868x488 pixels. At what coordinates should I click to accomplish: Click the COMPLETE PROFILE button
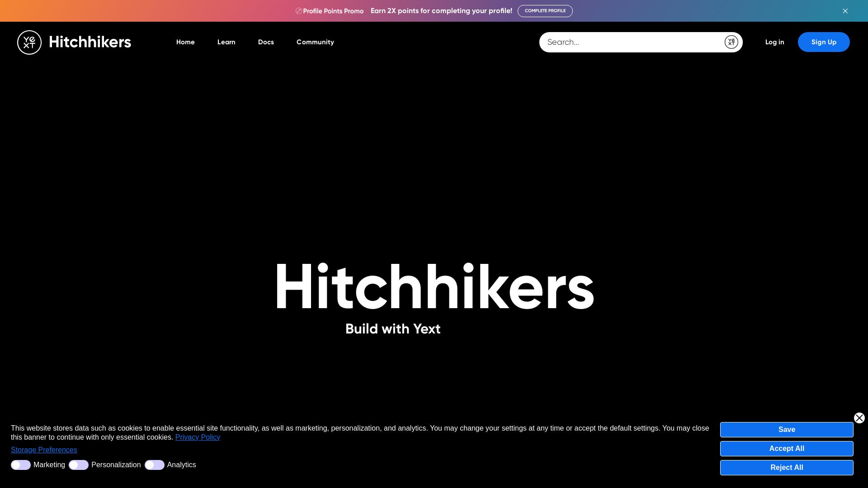[545, 10]
